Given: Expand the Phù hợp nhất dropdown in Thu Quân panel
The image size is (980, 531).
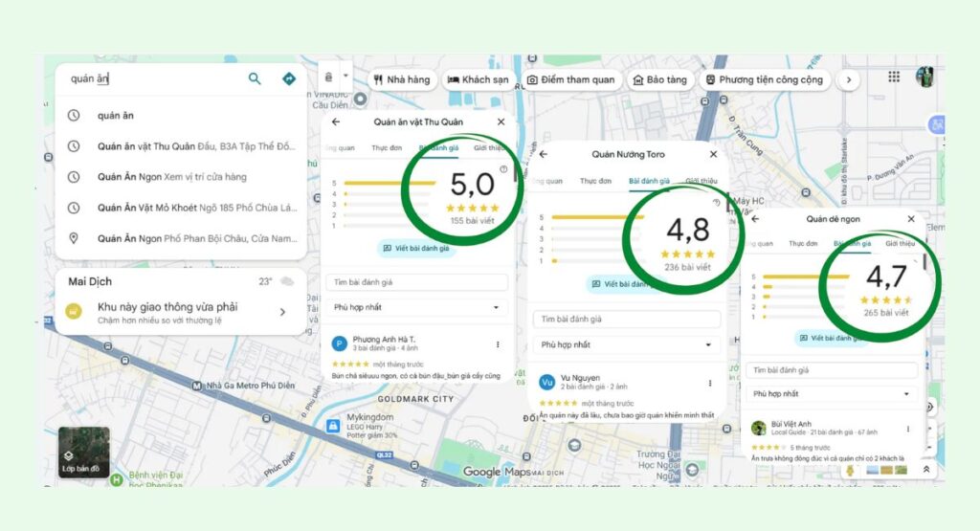Looking at the screenshot, I should tap(416, 308).
